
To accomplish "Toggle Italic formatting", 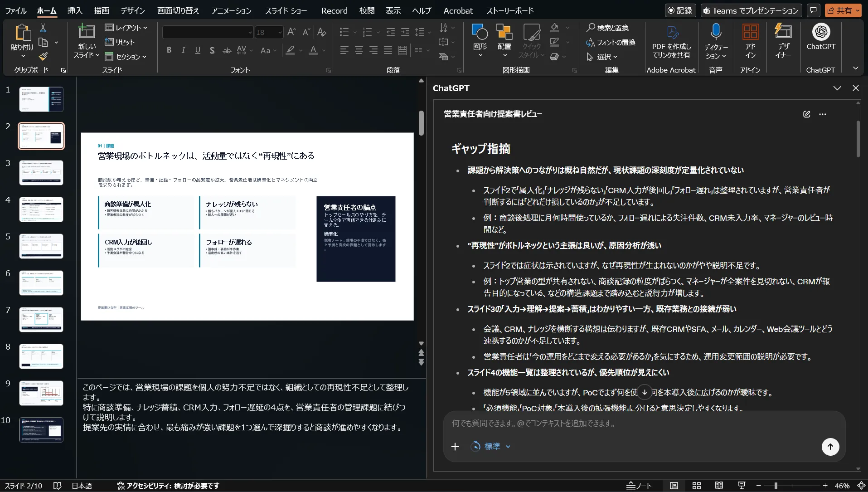I will coord(183,50).
